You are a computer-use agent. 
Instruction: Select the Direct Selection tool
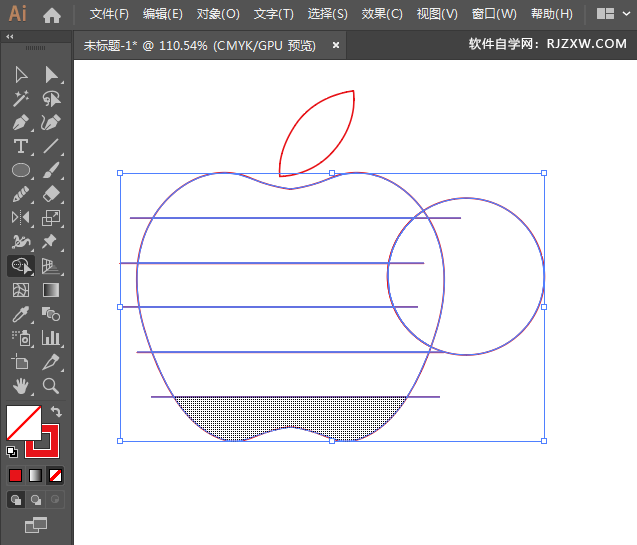coord(51,75)
